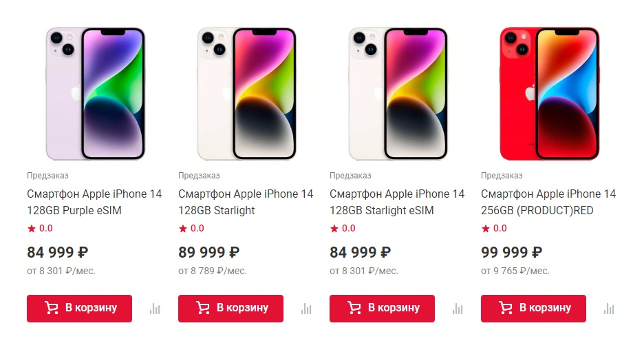Open iPhone 14 128GB Starlight eSIM title link
644x341 pixels.
pyautogui.click(x=397, y=202)
